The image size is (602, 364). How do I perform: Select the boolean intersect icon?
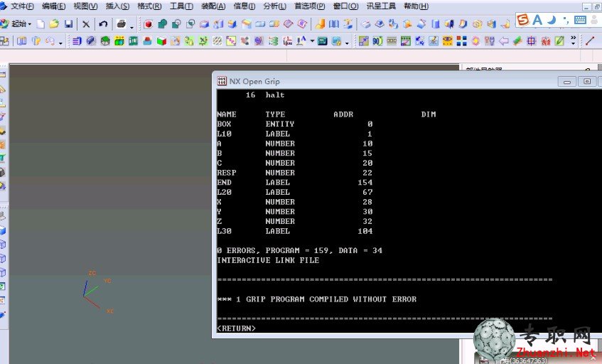(190, 24)
